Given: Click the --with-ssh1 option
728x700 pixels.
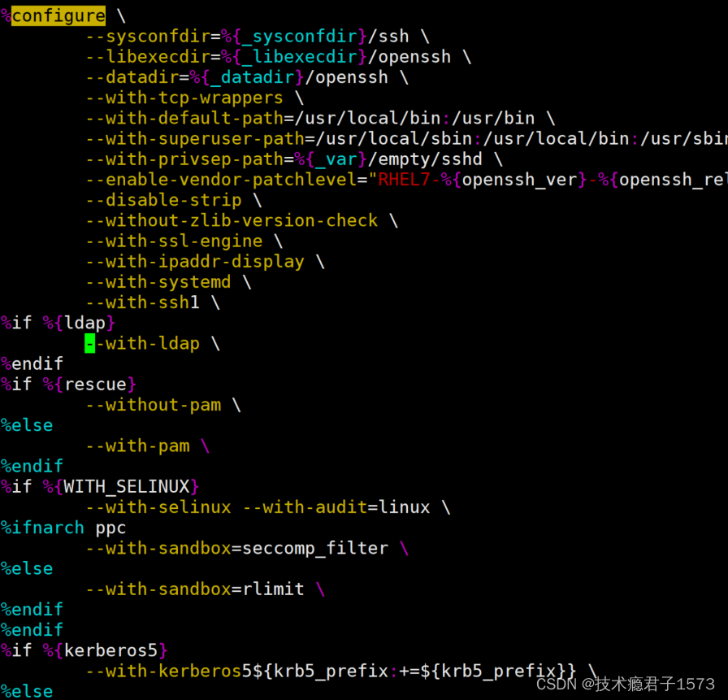Looking at the screenshot, I should point(142,302).
